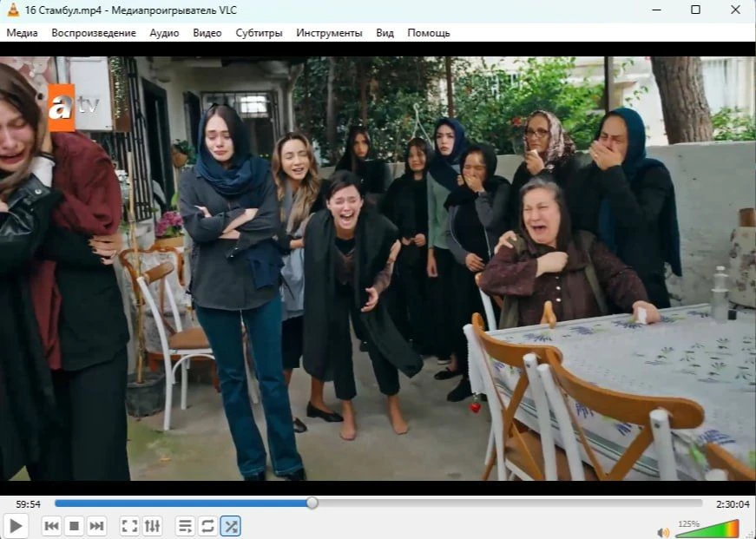Toggle loop repeat mode
756x539 pixels.
click(207, 526)
